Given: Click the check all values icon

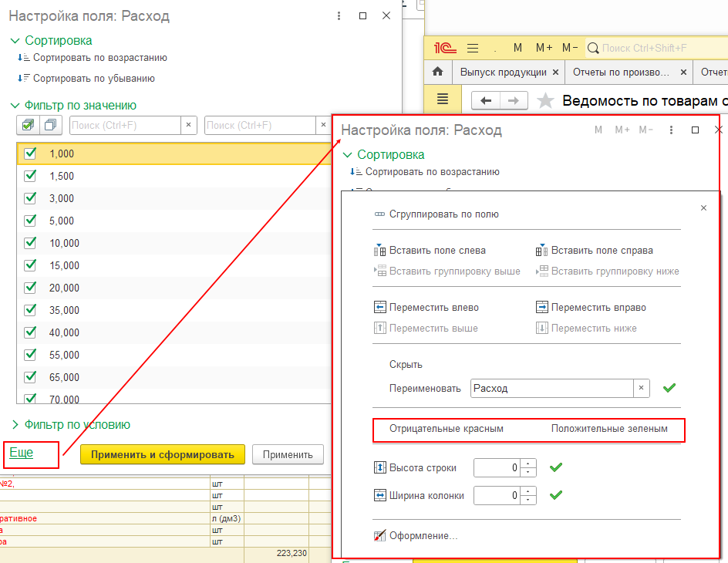Looking at the screenshot, I should (x=29, y=125).
